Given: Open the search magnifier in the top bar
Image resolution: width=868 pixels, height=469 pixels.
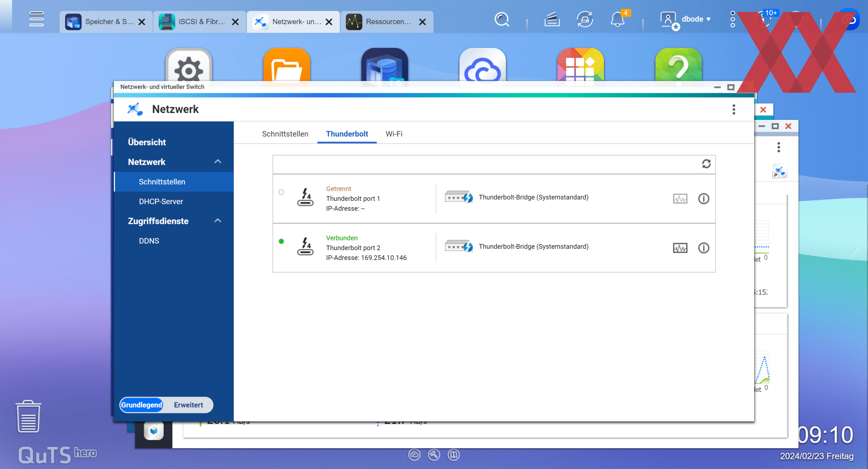Looking at the screenshot, I should (502, 19).
